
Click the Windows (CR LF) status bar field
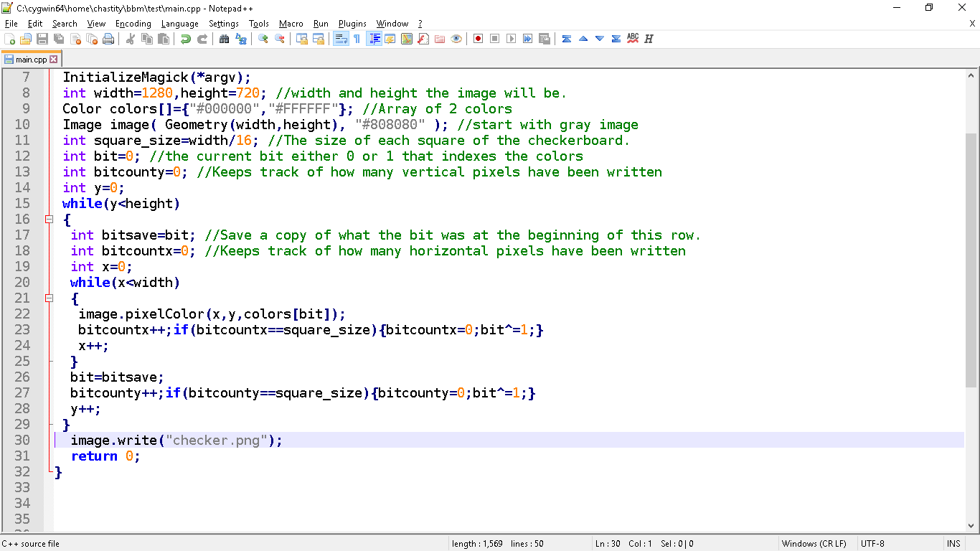pyautogui.click(x=814, y=543)
